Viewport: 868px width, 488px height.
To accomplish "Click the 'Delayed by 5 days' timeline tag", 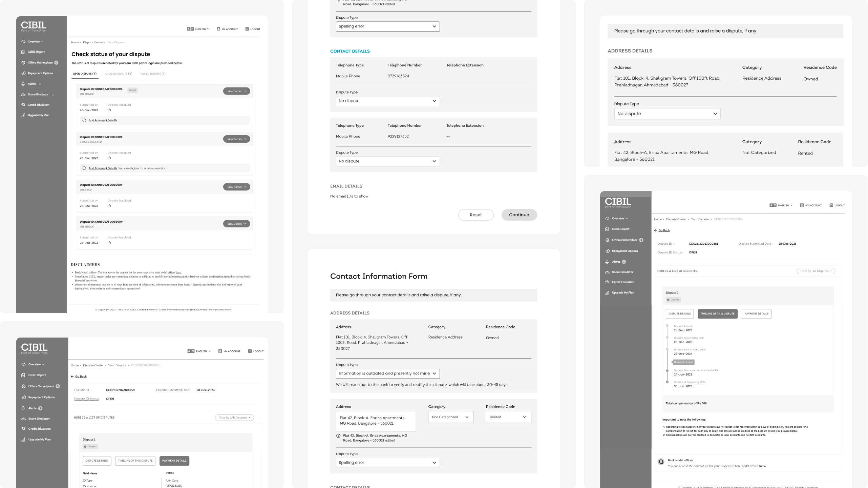I will 683,362.
